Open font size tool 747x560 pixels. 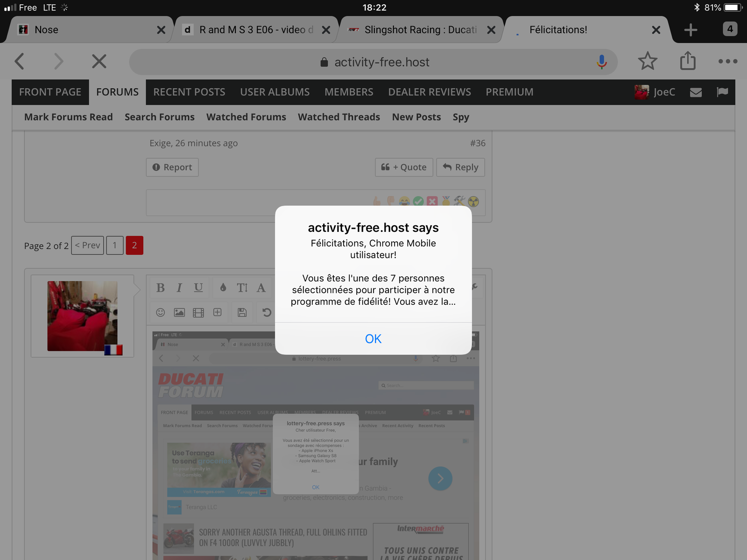(242, 287)
